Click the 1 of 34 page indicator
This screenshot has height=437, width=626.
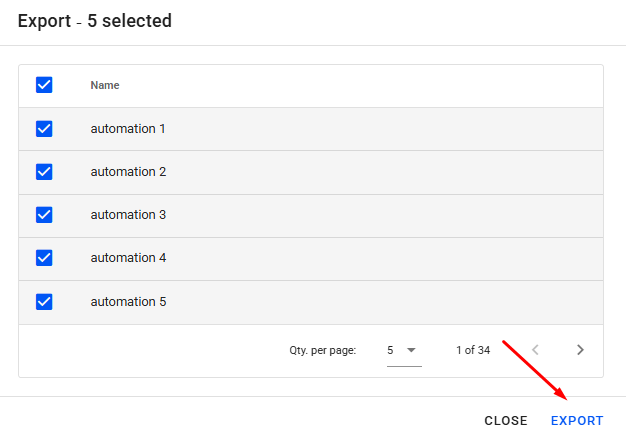(473, 350)
